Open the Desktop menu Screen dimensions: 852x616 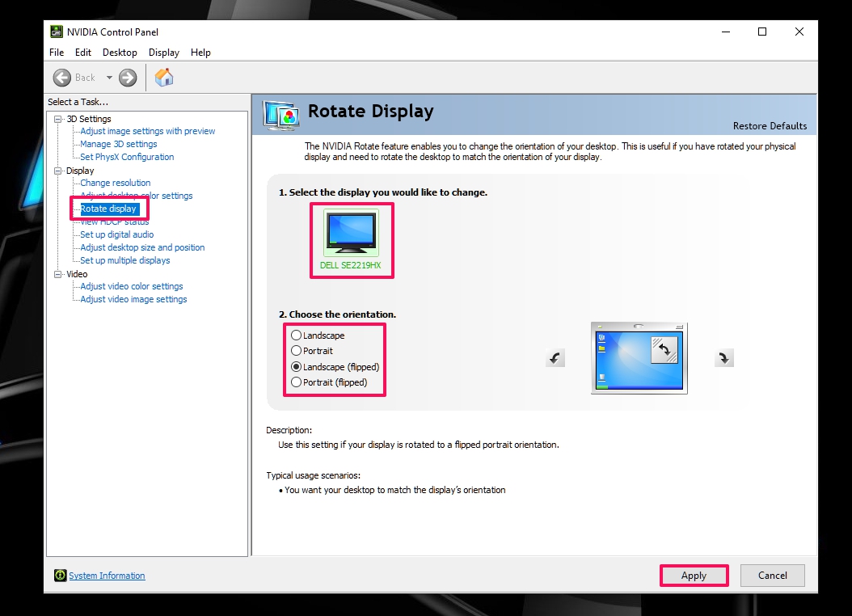coord(120,53)
